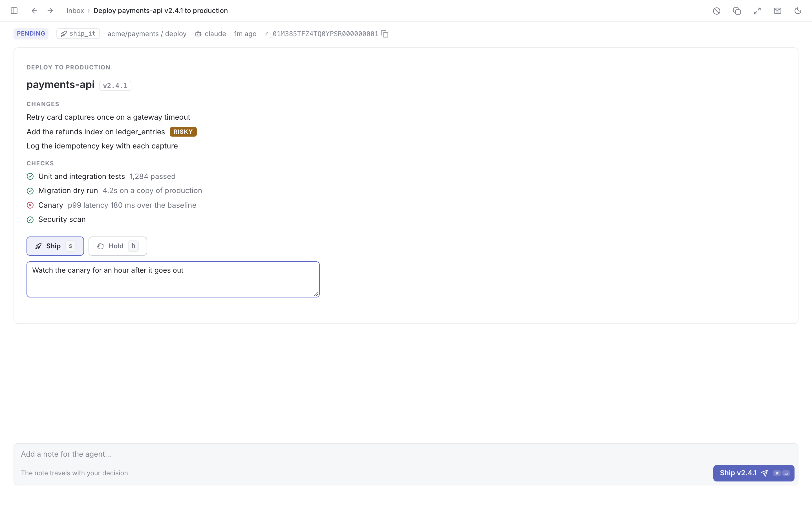This screenshot has height=508, width=812.
Task: Click the green check for Migration dry run
Action: click(30, 191)
